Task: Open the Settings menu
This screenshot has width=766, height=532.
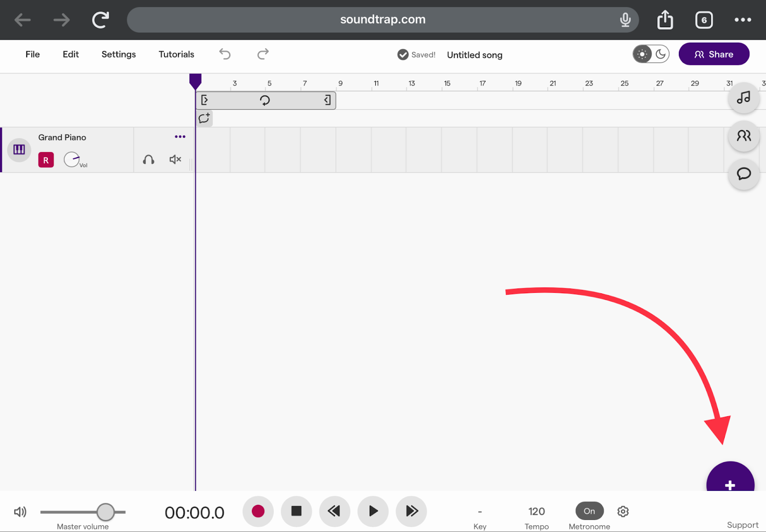Action: click(x=119, y=54)
